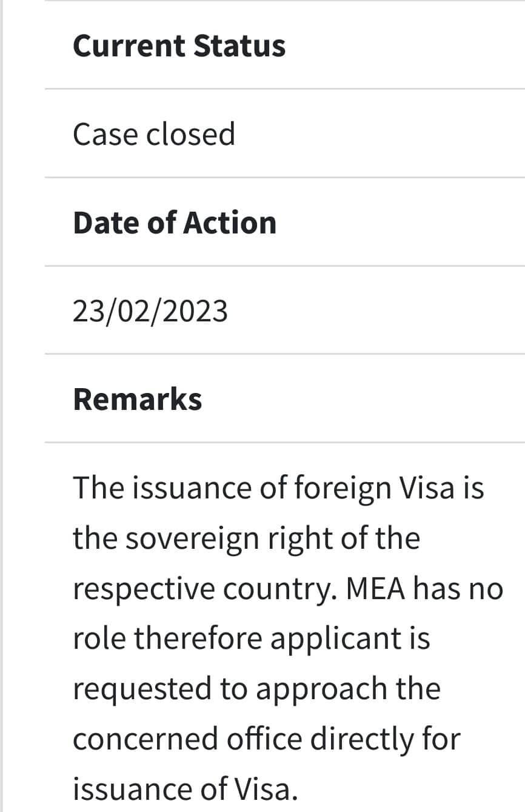
Task: Click the "role therefore applicant is" line
Action: (x=252, y=639)
